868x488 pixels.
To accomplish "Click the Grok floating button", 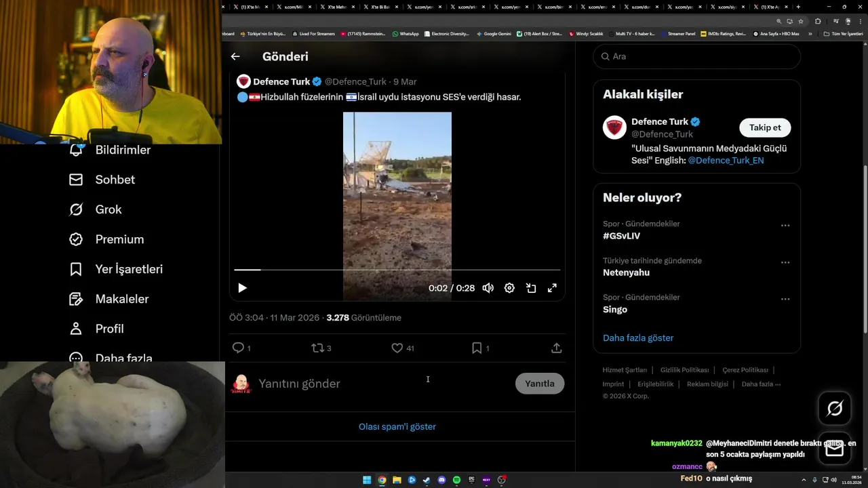I will [x=835, y=408].
